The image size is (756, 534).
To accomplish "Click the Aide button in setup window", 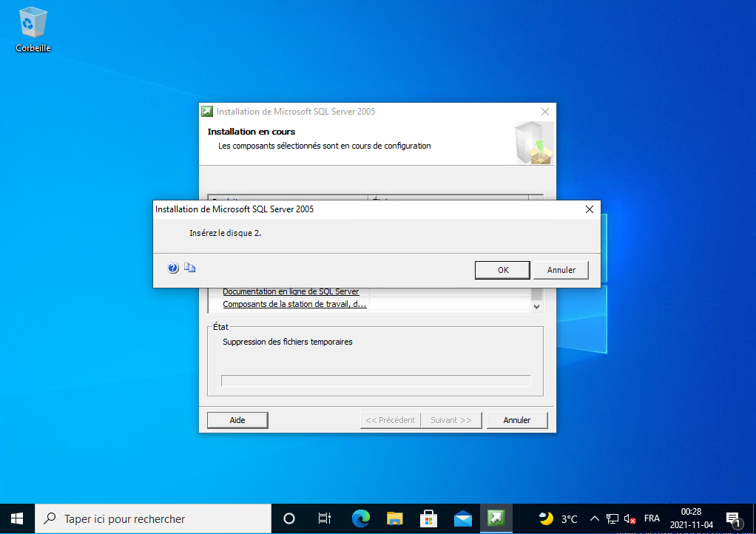I will (237, 420).
